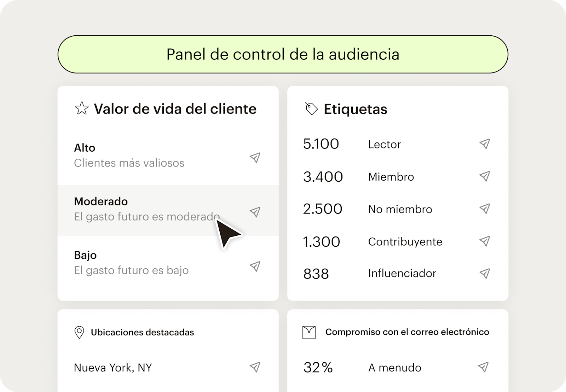Click the 5.100 Lector count
This screenshot has height=392, width=566.
coord(321,144)
